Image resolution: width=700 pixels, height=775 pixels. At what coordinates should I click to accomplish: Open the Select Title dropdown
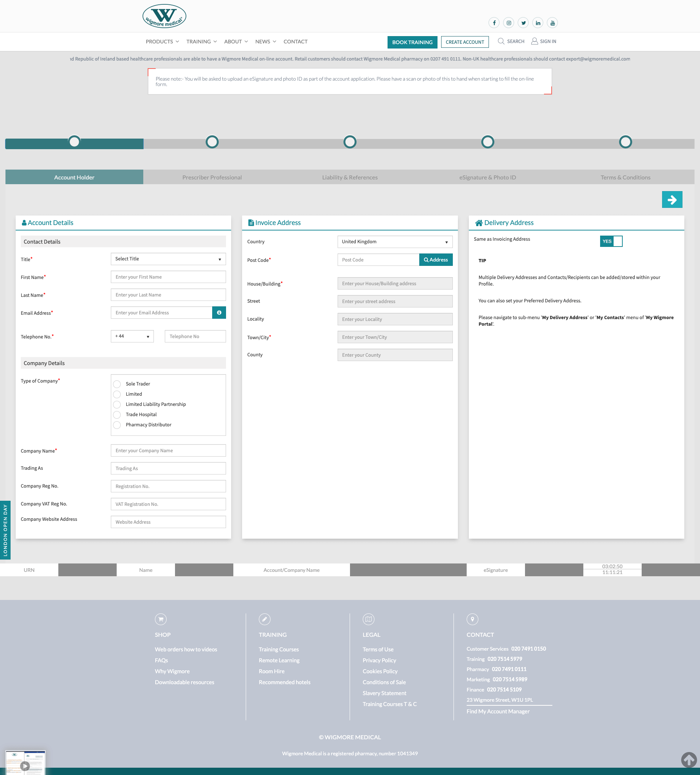tap(168, 259)
